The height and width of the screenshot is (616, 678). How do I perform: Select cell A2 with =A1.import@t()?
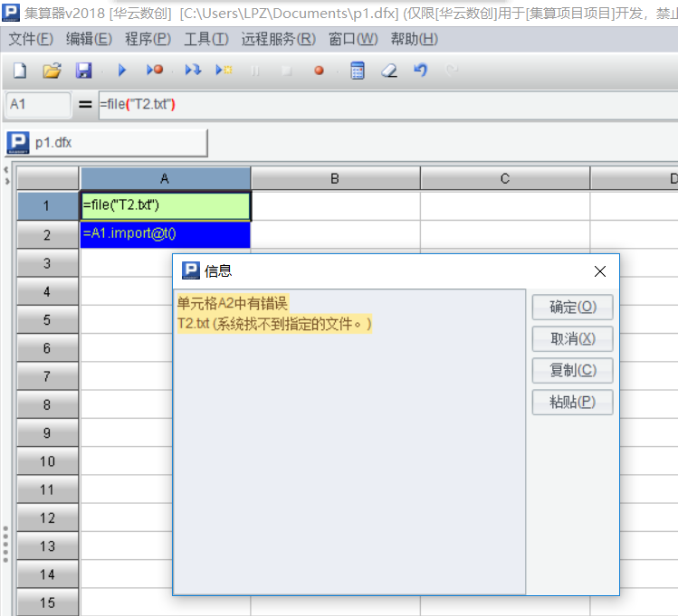pos(165,234)
